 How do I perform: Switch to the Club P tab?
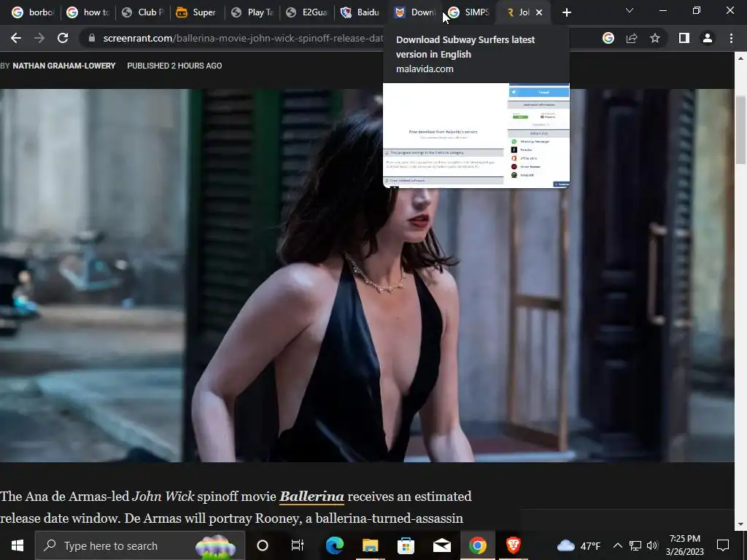(x=142, y=12)
